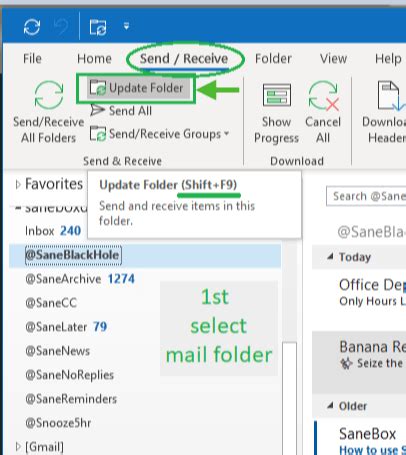Click the Send/Receive All Folders ribbon button
Image resolution: width=406 pixels, height=455 pixels.
click(x=49, y=112)
